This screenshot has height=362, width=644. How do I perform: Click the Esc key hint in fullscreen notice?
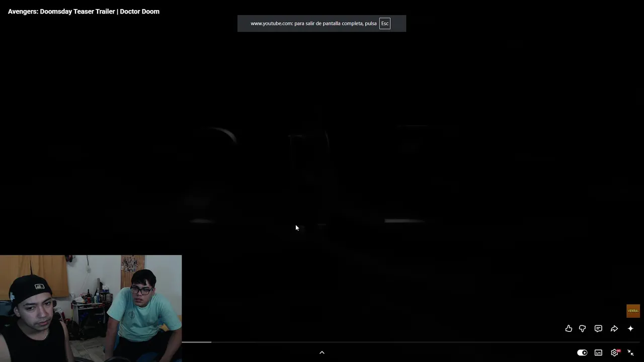click(385, 23)
